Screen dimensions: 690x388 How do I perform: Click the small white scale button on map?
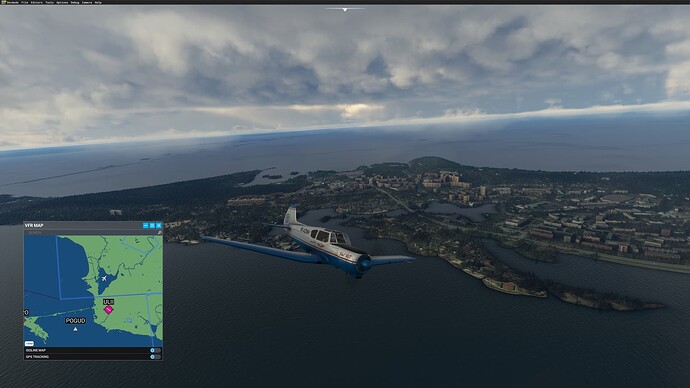pos(29,344)
